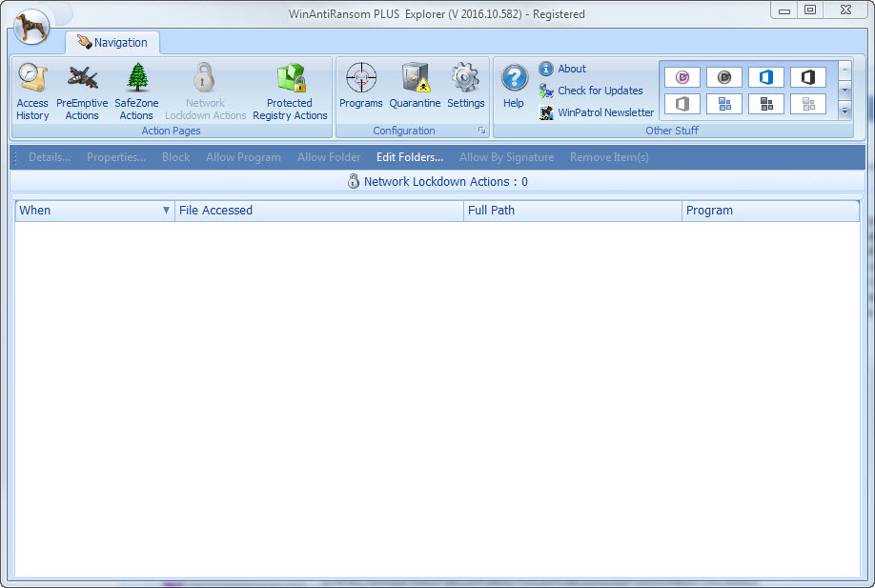Sort by File Accessed column header
This screenshot has width=875, height=588.
(x=319, y=211)
